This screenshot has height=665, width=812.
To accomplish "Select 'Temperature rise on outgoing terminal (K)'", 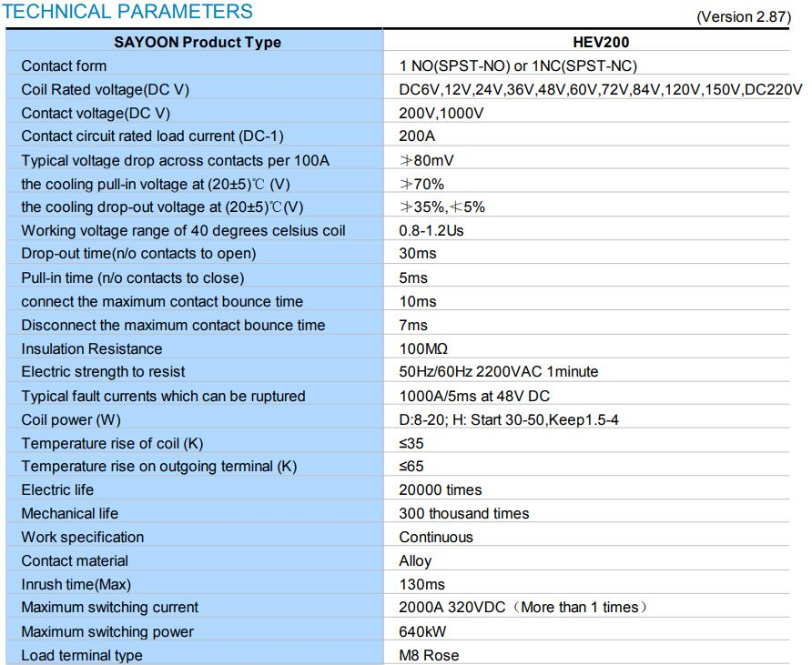I will (159, 467).
